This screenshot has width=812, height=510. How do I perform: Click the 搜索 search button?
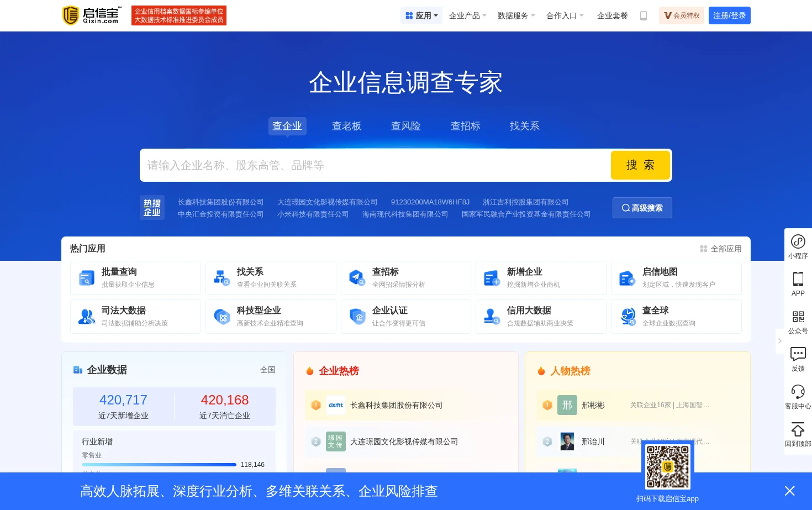[x=640, y=165]
